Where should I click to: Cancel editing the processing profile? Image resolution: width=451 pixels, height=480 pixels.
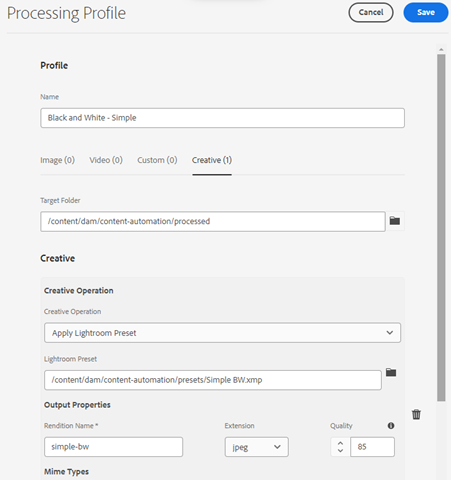371,12
